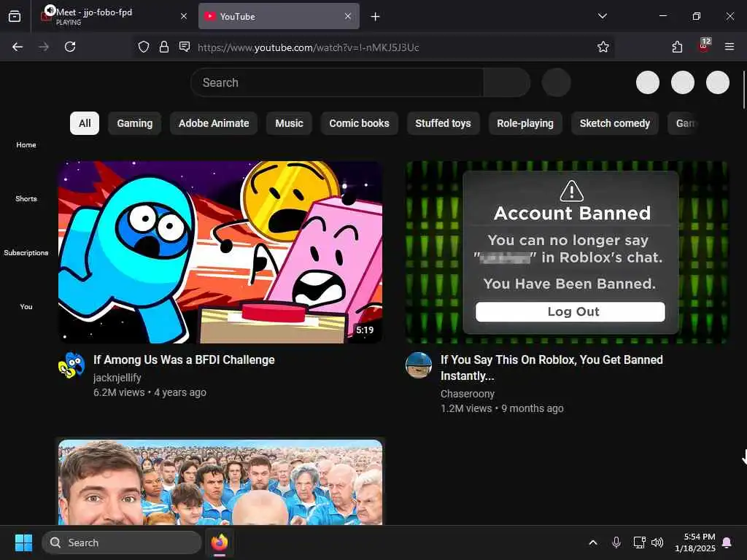Open the tracking protection shield icon
Viewport: 747px width, 560px height.
coord(144,47)
